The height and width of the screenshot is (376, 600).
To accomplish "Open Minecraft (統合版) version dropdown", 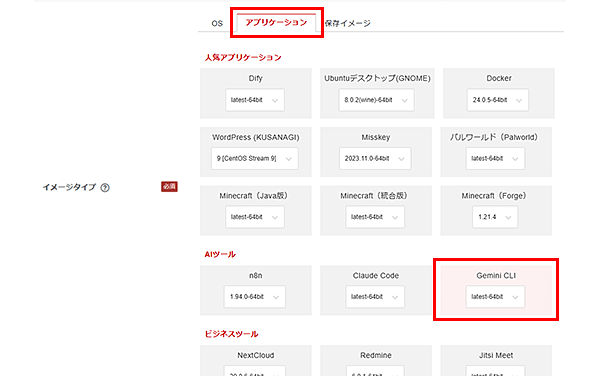I will pos(375,217).
